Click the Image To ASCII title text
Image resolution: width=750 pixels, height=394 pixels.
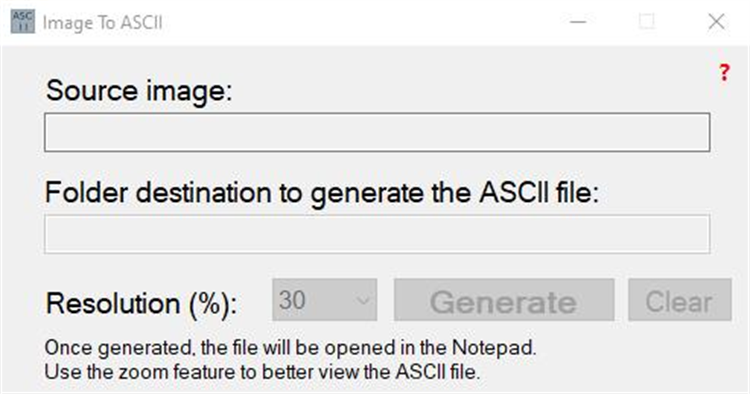click(x=102, y=22)
